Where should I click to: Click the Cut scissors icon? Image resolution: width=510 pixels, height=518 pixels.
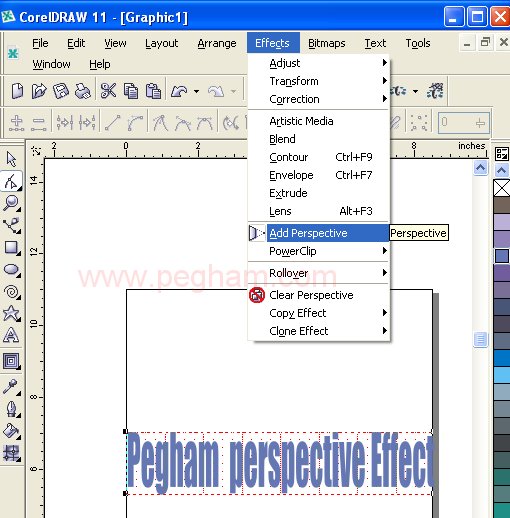pos(108,91)
